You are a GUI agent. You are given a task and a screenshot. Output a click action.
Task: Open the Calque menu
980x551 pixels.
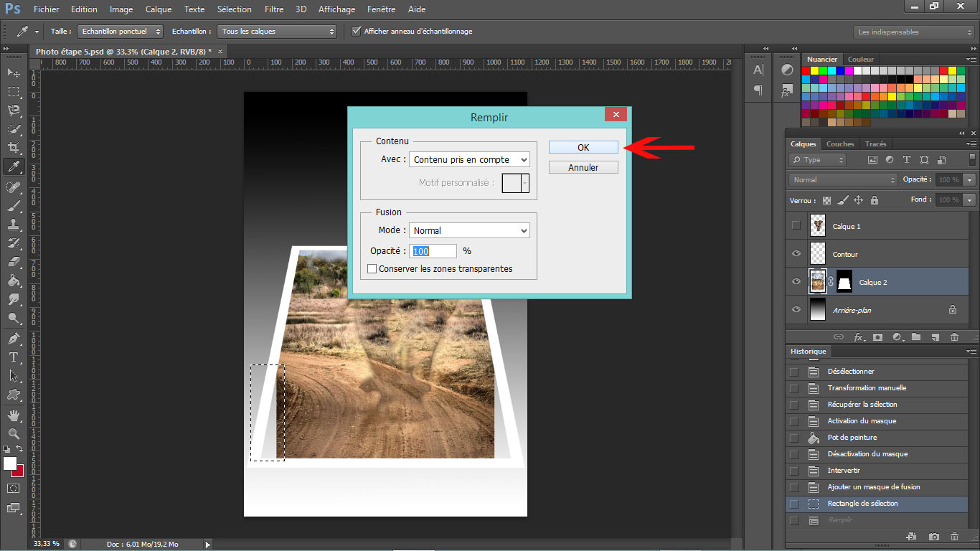pos(158,9)
